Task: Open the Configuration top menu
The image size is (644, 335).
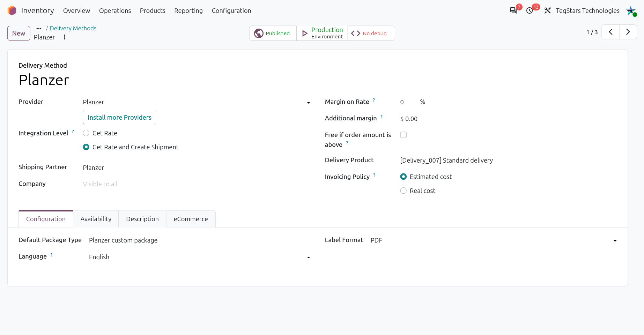Action: [231, 10]
